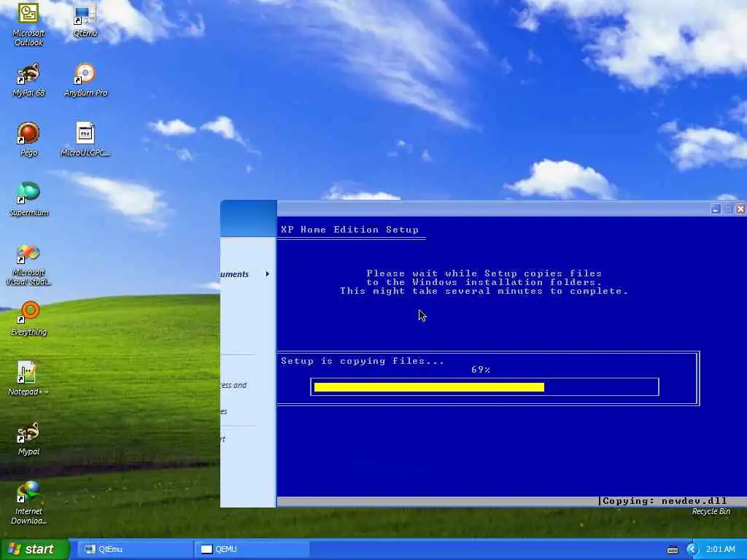Open the Microsoft Visual Studio shortcut
The image size is (747, 560).
(x=28, y=265)
